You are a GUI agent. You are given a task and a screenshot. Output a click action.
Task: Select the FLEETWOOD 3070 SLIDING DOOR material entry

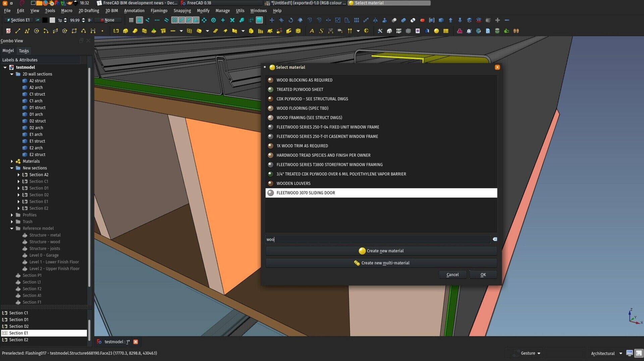[381, 193]
